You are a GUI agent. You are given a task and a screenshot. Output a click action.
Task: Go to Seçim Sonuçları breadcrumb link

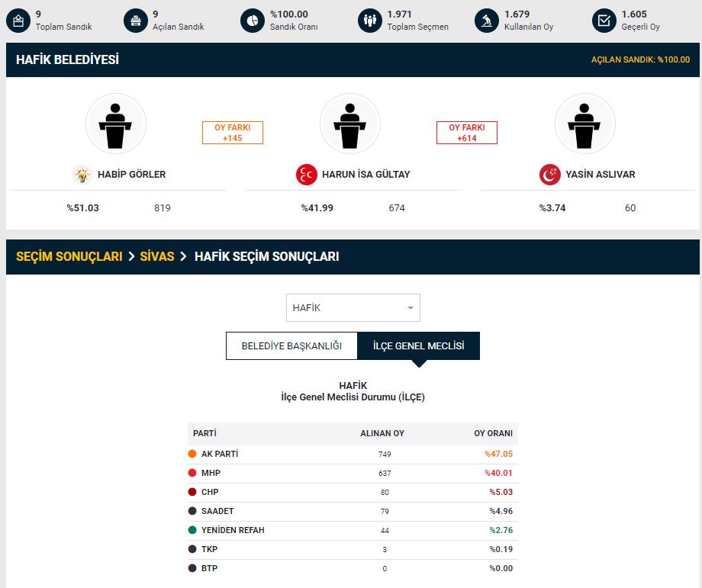point(69,257)
